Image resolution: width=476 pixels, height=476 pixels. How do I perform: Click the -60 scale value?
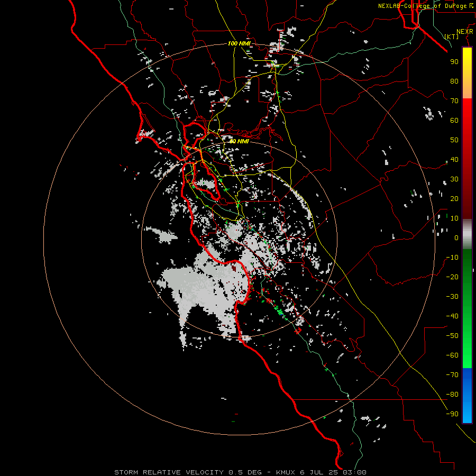pos(452,355)
